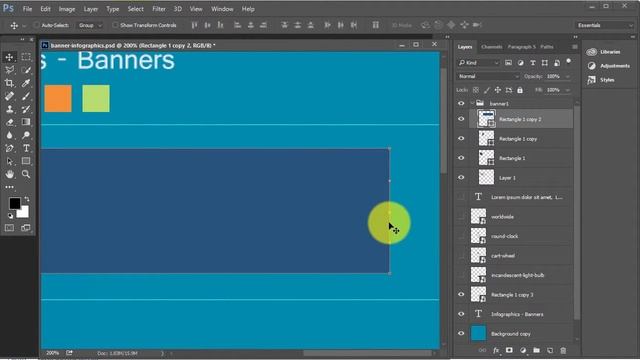Screen dimensions: 640x360
Task: Create new adjustment layer icon
Action: 523,350
